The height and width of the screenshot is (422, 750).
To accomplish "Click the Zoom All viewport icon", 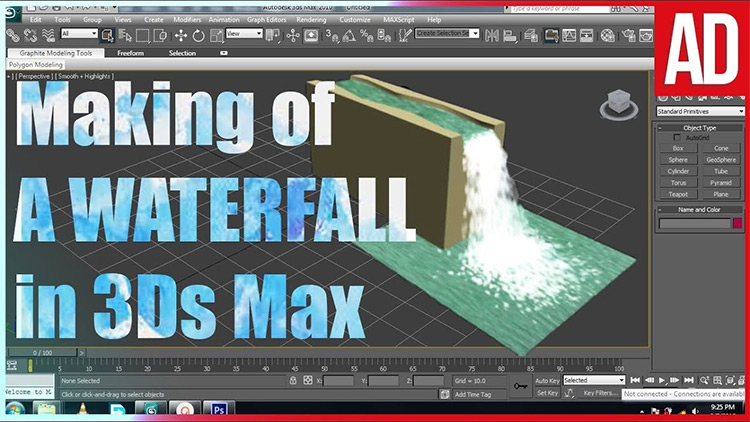I will coord(717,380).
